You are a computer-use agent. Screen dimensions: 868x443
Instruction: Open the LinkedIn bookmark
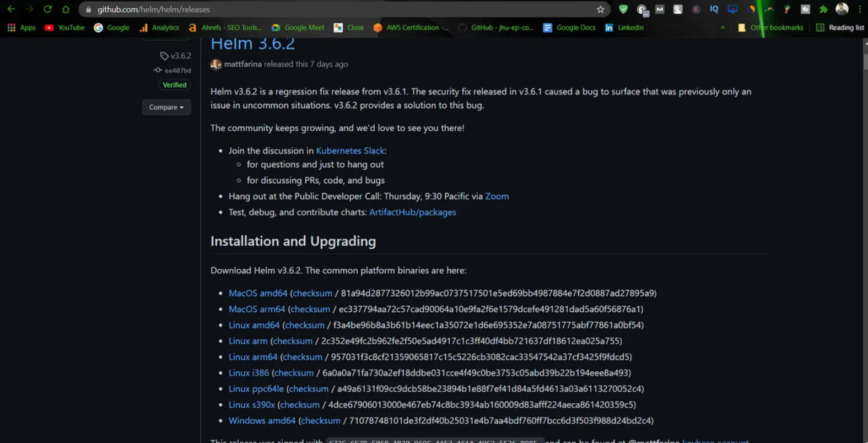coord(624,28)
